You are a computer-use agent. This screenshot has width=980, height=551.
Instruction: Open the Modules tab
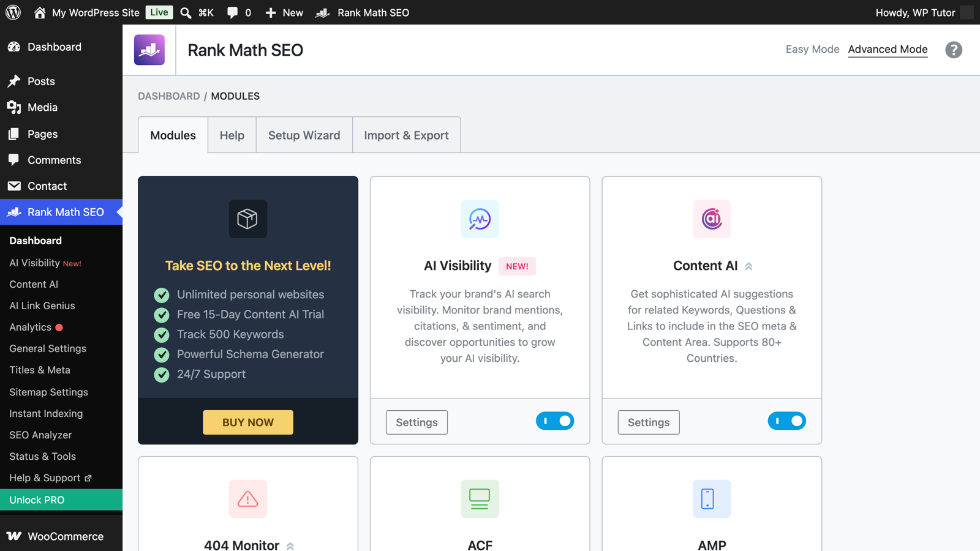tap(173, 135)
